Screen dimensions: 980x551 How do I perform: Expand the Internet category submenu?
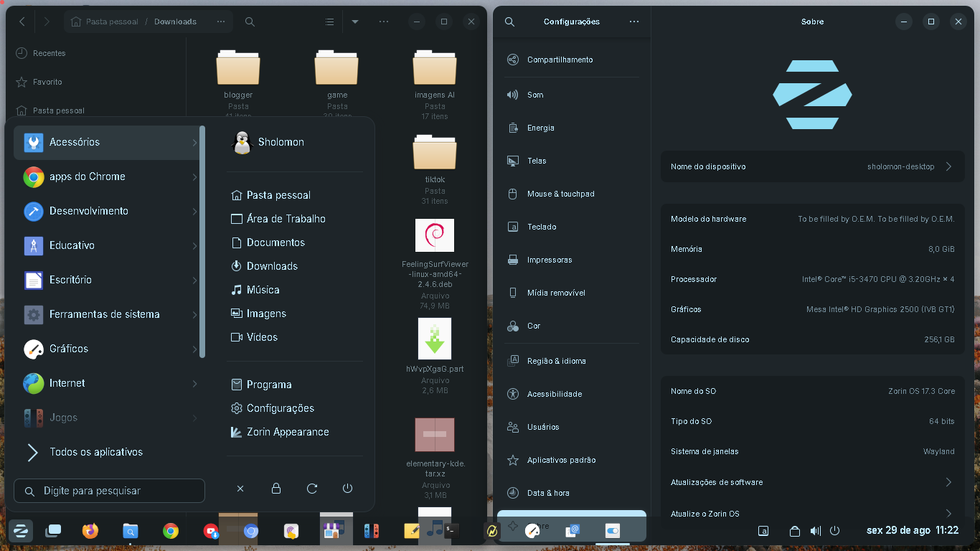[x=108, y=383]
